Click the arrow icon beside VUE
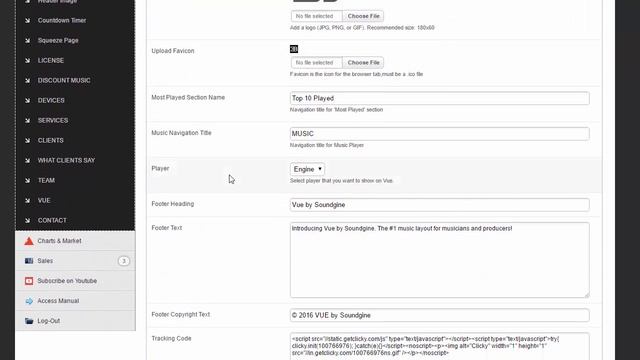The image size is (640, 360). click(27, 200)
